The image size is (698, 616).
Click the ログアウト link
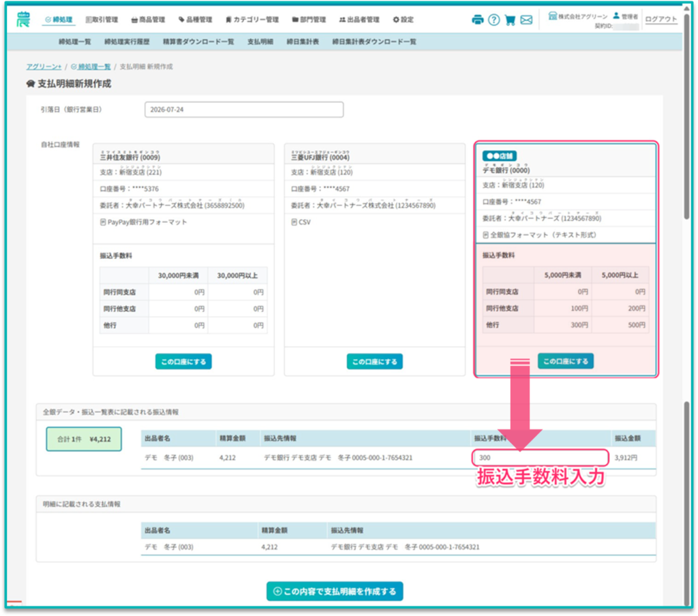click(x=661, y=19)
